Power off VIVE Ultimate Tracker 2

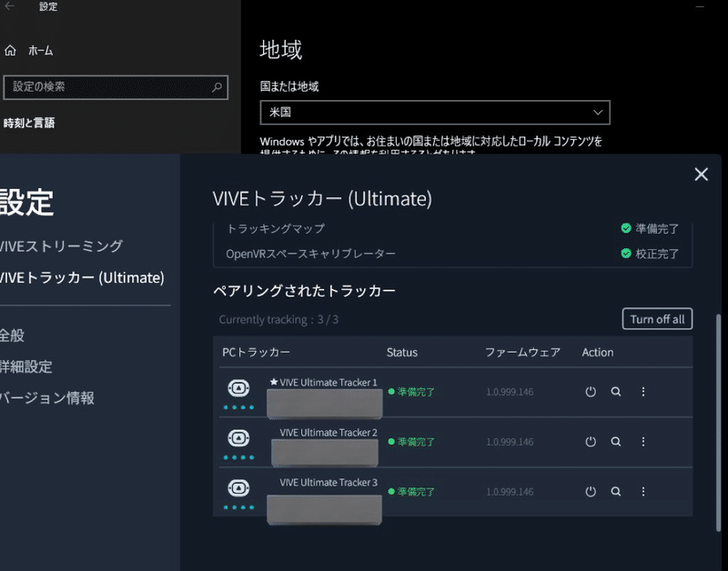click(x=591, y=442)
